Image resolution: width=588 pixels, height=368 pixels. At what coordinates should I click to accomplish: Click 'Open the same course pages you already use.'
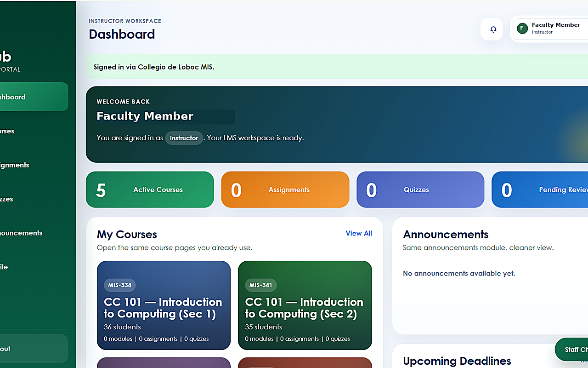pos(175,247)
